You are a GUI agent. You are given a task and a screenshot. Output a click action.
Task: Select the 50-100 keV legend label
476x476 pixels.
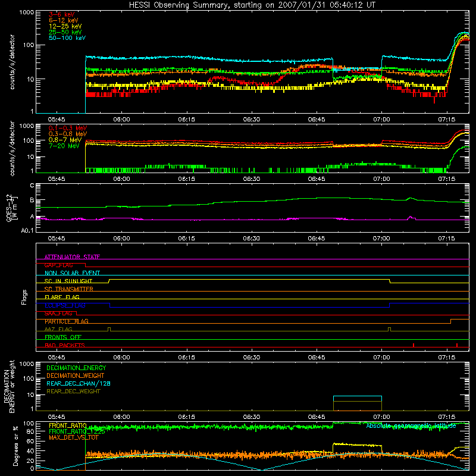67,38
